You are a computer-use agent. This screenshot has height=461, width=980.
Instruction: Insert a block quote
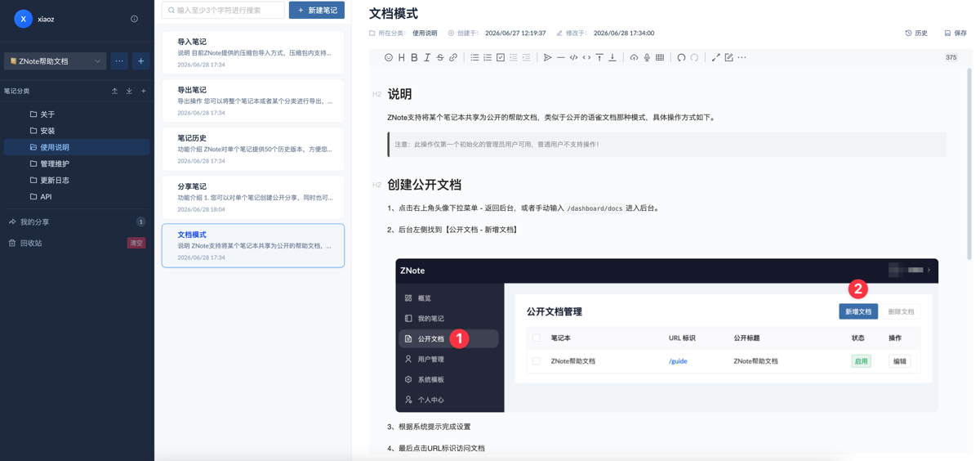coord(547,57)
